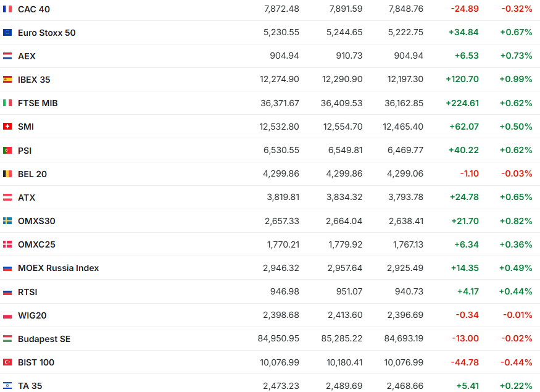Click the Israeli flag icon beside TA 35
This screenshot has width=540, height=392.
tap(7, 386)
